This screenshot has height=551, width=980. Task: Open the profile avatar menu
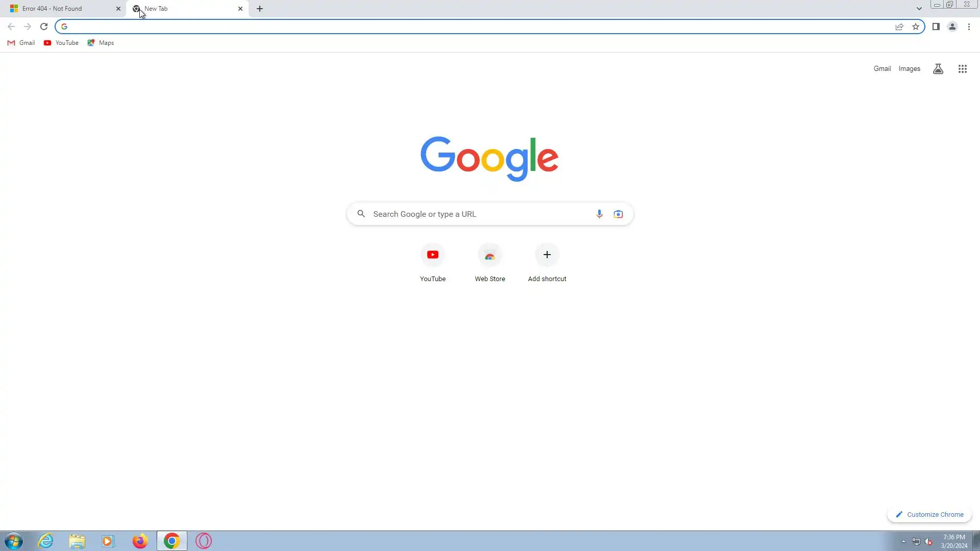coord(952,27)
